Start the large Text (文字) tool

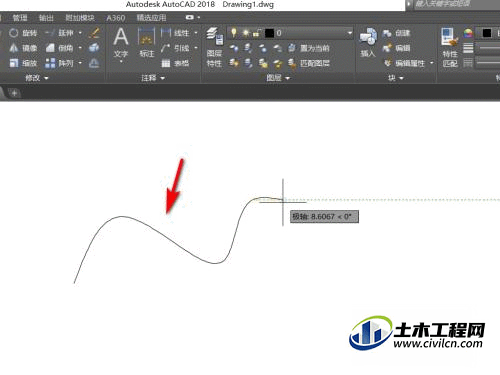(121, 42)
